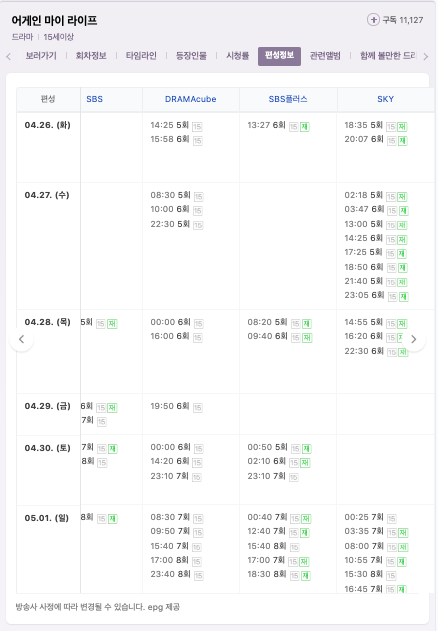
Task: Select the active 편성정보 tab
Action: pos(279,56)
